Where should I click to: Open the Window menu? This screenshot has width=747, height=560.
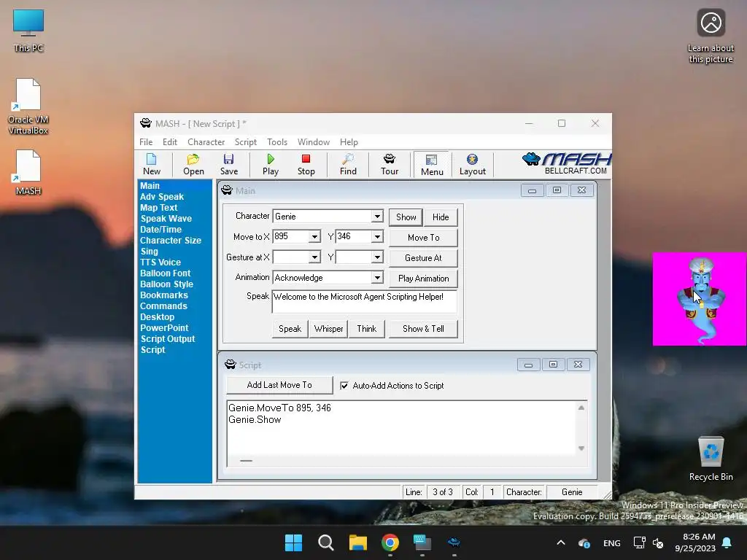click(314, 142)
